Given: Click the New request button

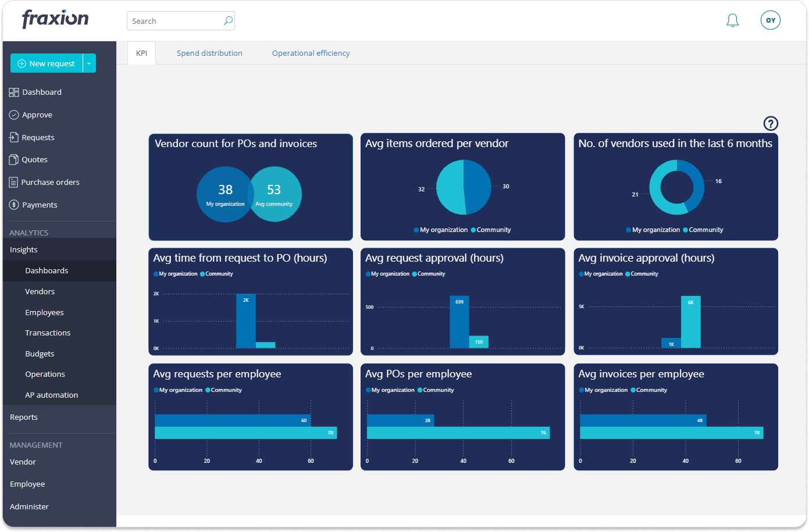Looking at the screenshot, I should tap(47, 63).
